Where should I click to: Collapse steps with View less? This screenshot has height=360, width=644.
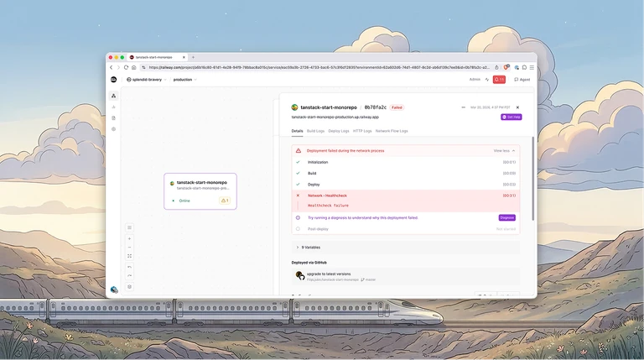click(x=504, y=151)
